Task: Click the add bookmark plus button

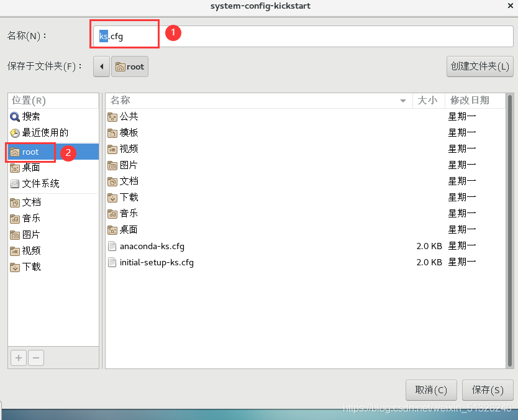Action: 19,358
